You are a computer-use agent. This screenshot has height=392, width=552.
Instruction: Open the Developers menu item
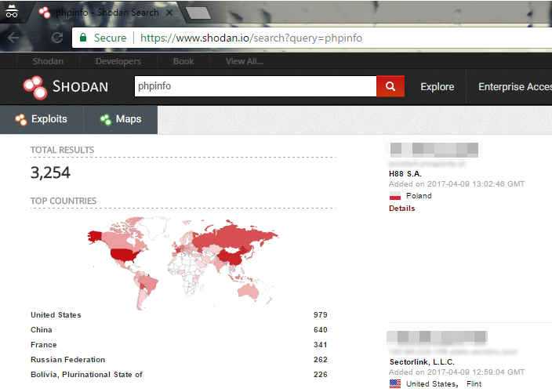(x=118, y=61)
